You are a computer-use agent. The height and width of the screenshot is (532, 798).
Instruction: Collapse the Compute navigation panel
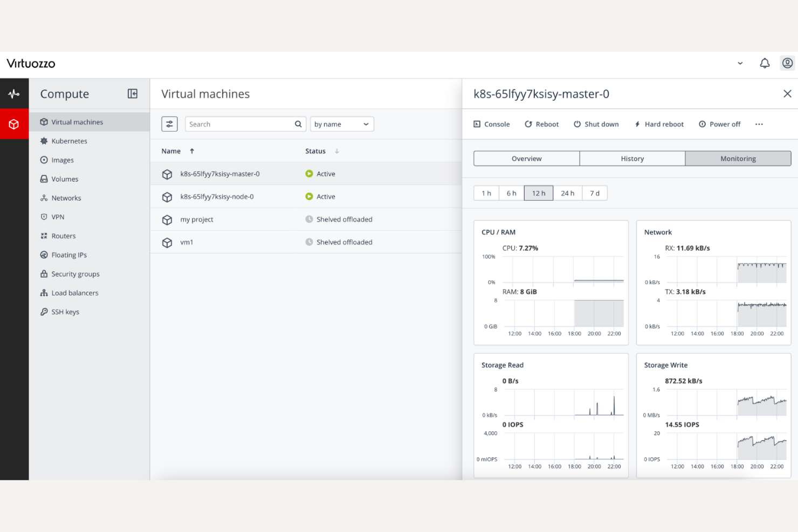coord(132,93)
